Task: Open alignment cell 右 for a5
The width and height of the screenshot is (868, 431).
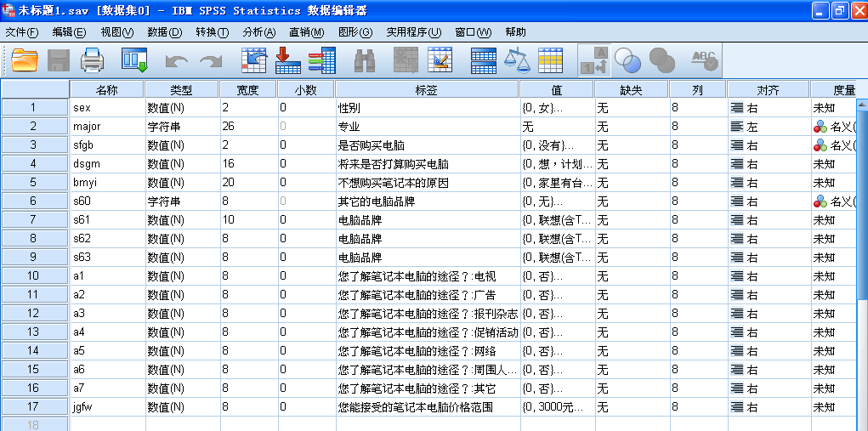Action: tap(768, 351)
